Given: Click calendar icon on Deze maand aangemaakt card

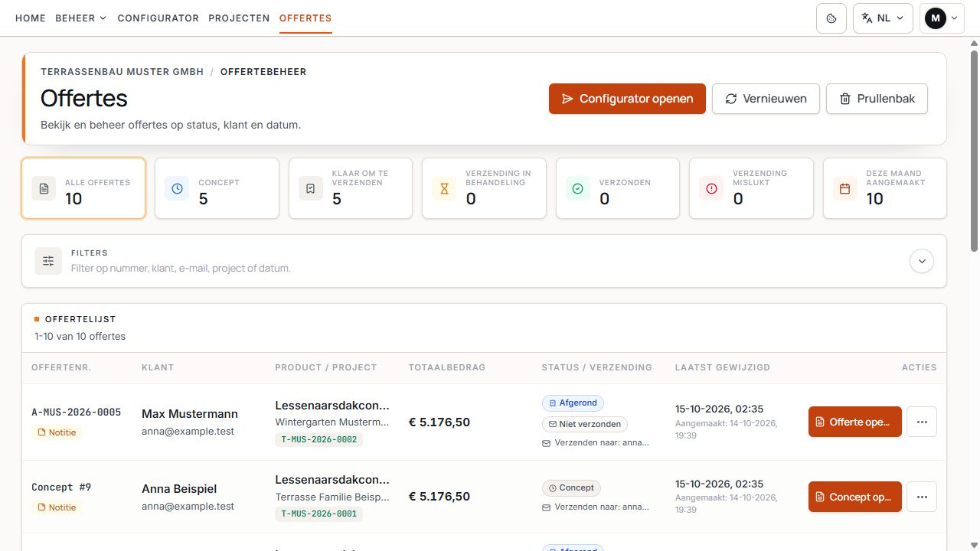Looking at the screenshot, I should 845,188.
